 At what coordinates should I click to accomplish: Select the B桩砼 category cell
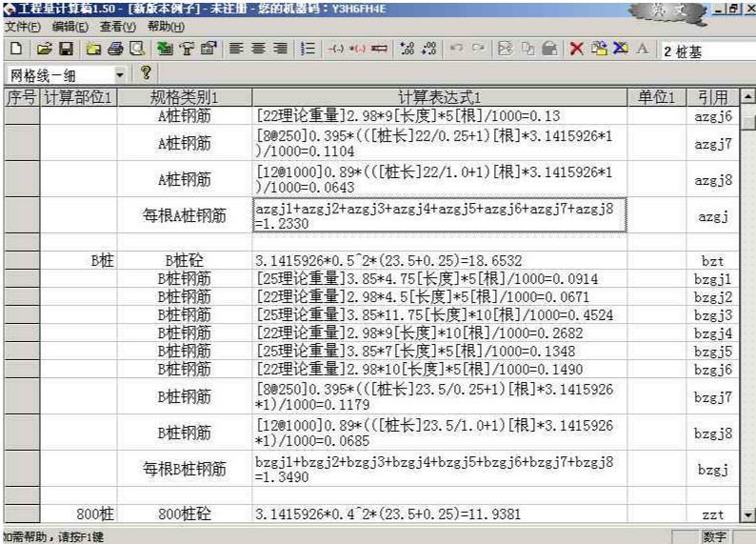(x=184, y=260)
